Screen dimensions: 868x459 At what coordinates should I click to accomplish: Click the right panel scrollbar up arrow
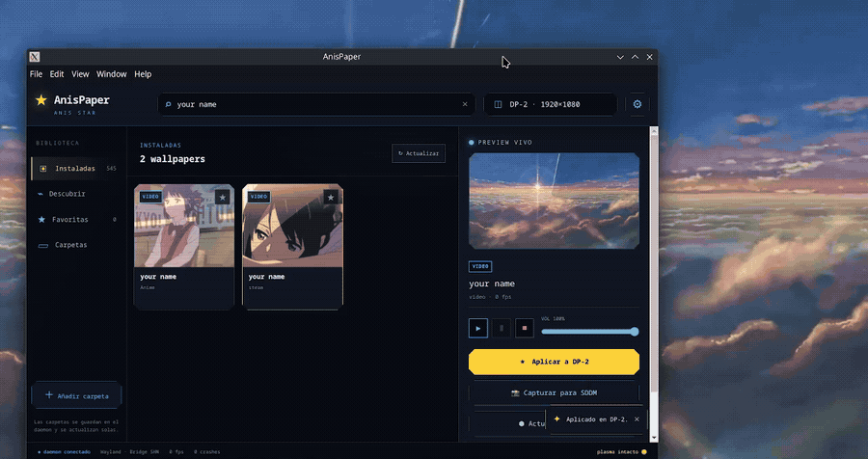coord(654,131)
